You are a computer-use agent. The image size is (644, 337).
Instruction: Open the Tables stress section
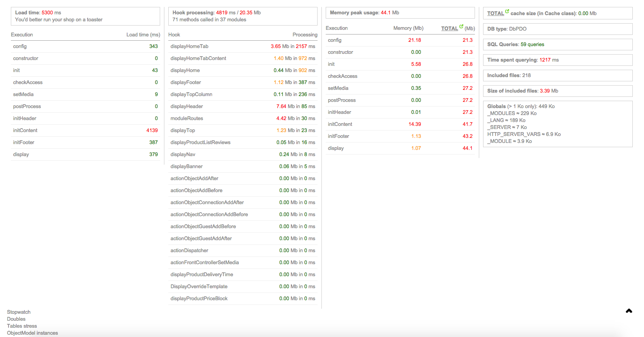pos(22,326)
